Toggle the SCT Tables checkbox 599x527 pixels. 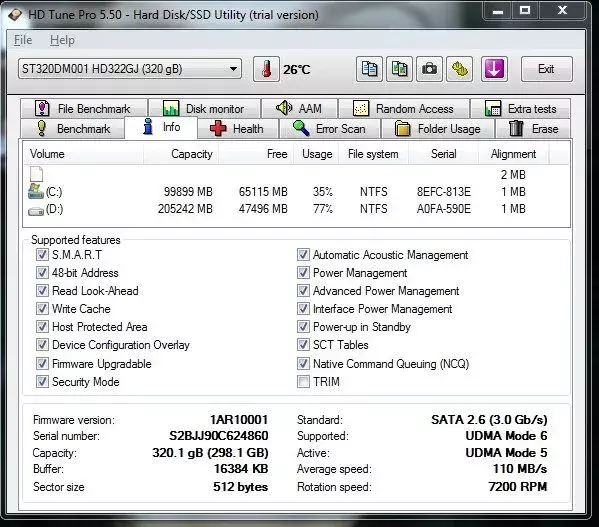pyautogui.click(x=303, y=345)
